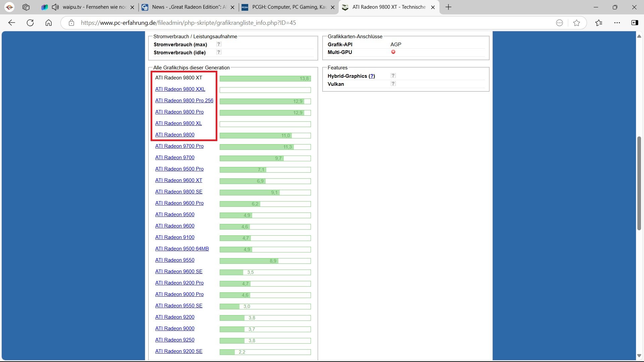This screenshot has width=644, height=362.
Task: Reload the current page
Action: [30, 23]
